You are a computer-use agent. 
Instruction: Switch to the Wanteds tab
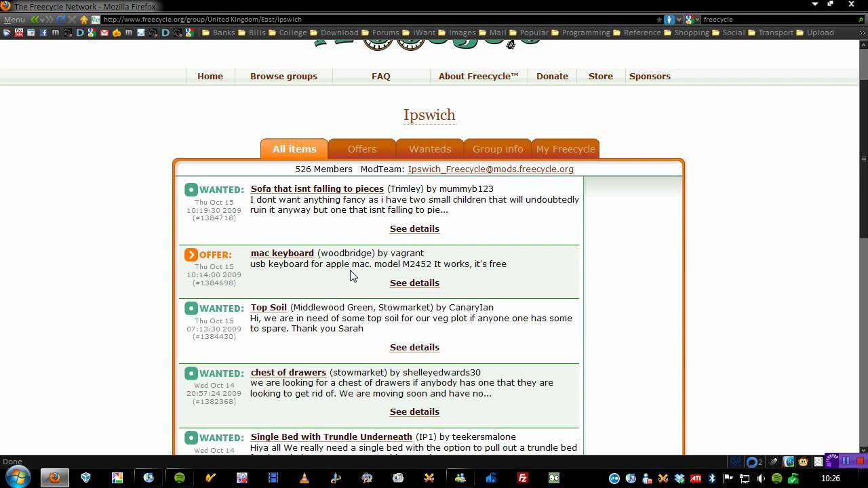(430, 149)
